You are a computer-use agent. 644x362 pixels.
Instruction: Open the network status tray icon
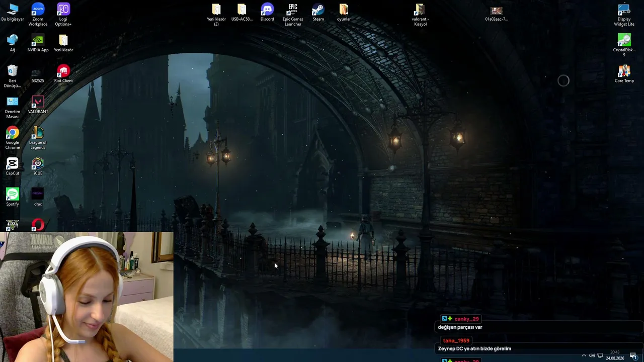pyautogui.click(x=600, y=356)
